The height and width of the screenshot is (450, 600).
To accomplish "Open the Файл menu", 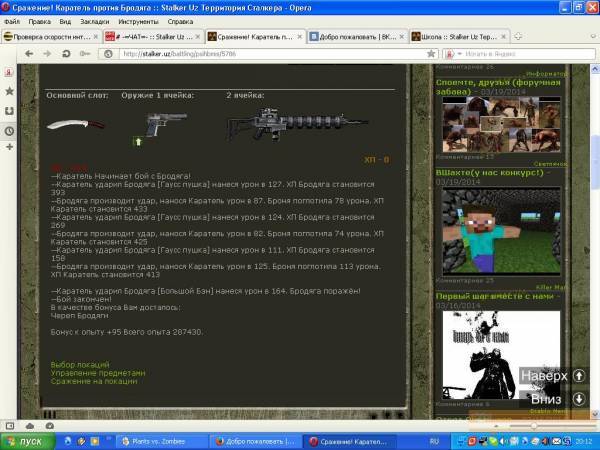I will pos(12,20).
